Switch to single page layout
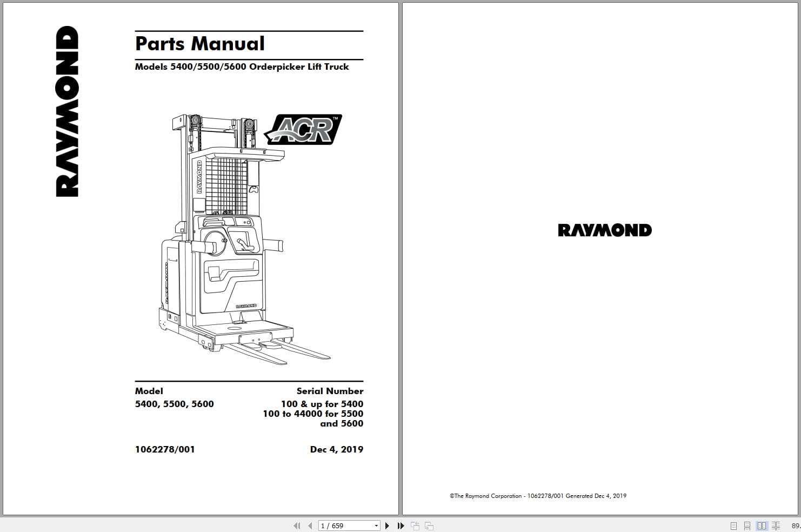 tap(733, 526)
